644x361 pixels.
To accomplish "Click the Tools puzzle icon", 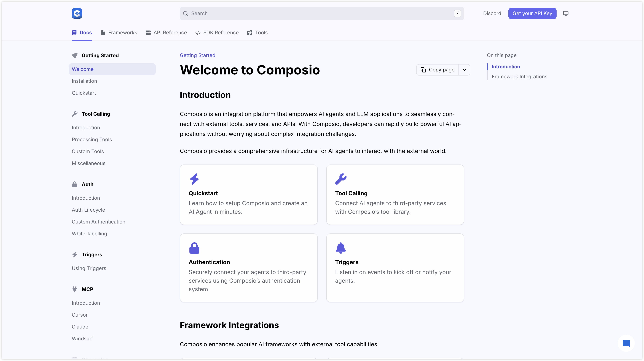I will click(249, 33).
